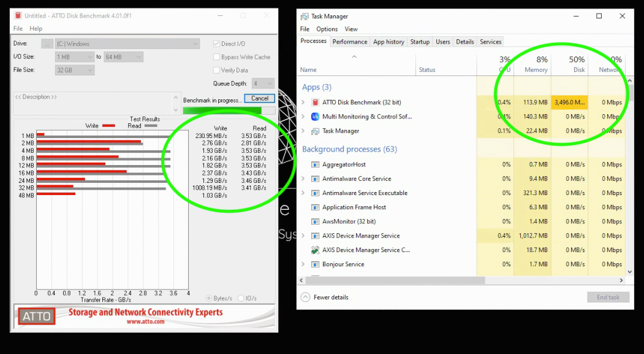Click the Multi Monitoring & Control Software icon
Viewport: 644px width, 354px height.
coord(315,117)
